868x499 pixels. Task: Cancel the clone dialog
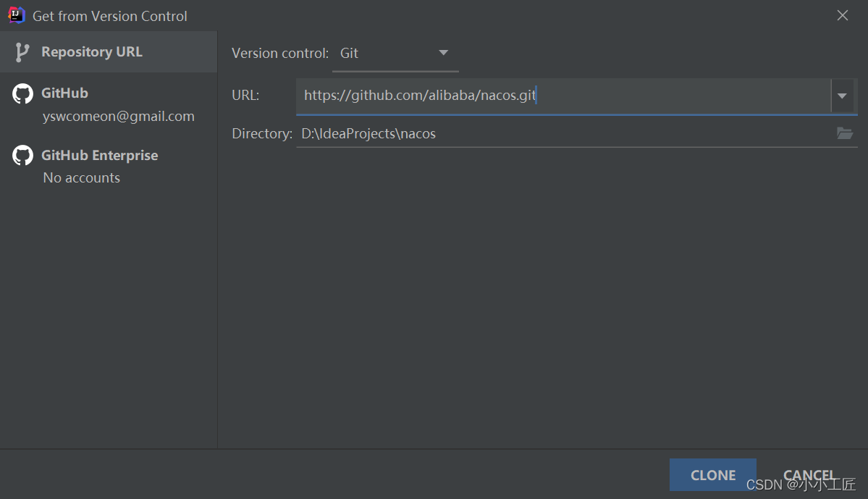coord(809,475)
